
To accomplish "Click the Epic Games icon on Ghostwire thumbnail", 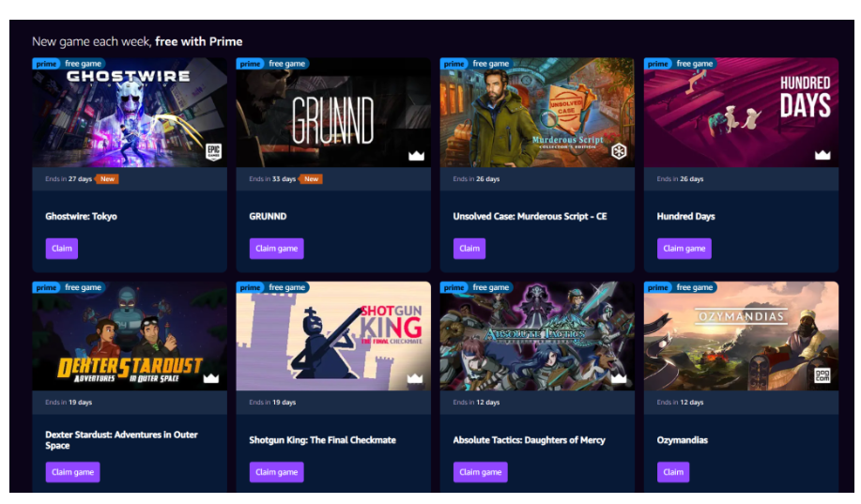I will click(x=213, y=152).
